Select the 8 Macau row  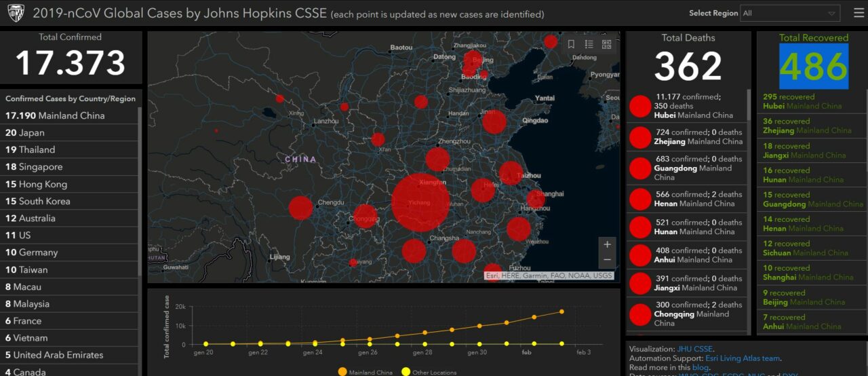(69, 286)
